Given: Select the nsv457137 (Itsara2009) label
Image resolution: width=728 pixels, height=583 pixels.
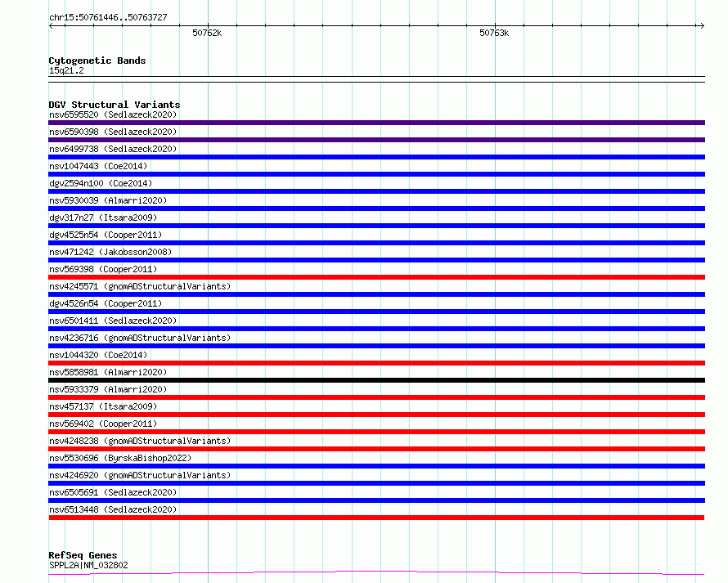Looking at the screenshot, I should click(103, 406).
